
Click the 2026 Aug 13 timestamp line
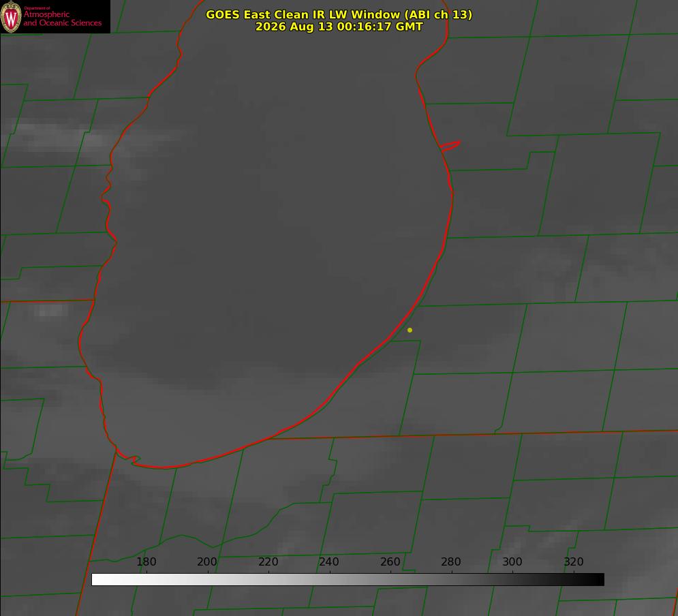(339, 27)
